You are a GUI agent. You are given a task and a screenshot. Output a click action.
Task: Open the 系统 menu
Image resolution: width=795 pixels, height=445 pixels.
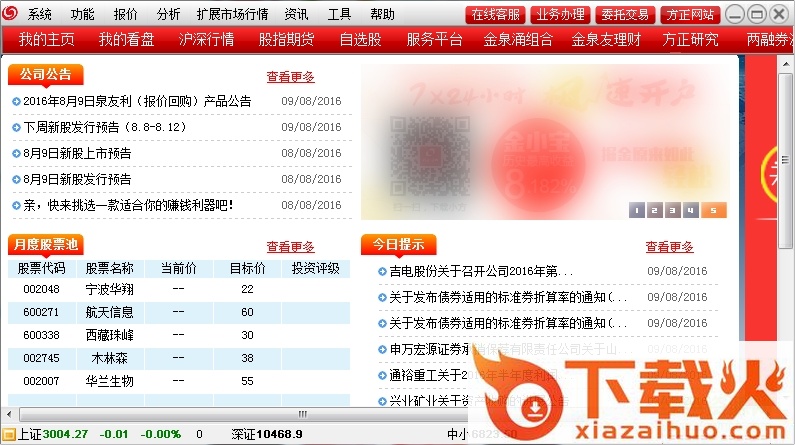(40, 14)
